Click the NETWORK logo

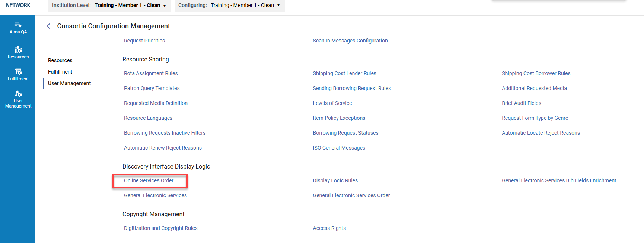(x=18, y=5)
